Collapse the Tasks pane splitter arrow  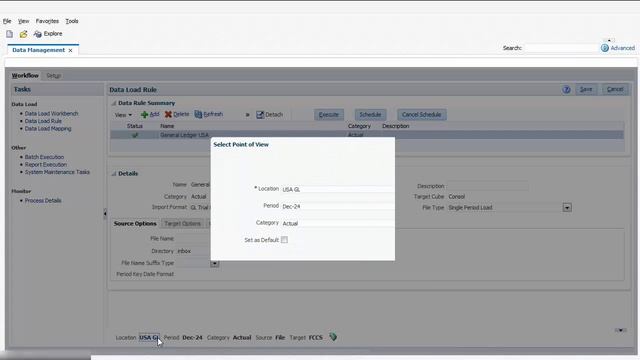point(105,213)
